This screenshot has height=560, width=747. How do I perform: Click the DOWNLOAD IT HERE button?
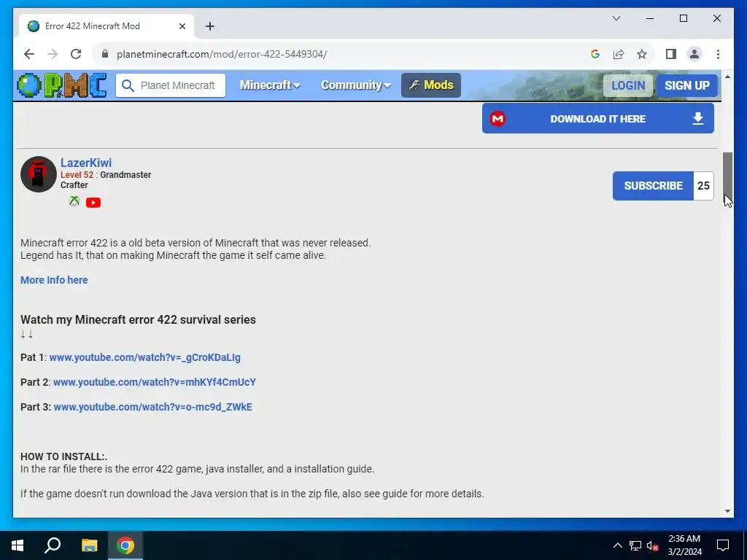point(598,119)
